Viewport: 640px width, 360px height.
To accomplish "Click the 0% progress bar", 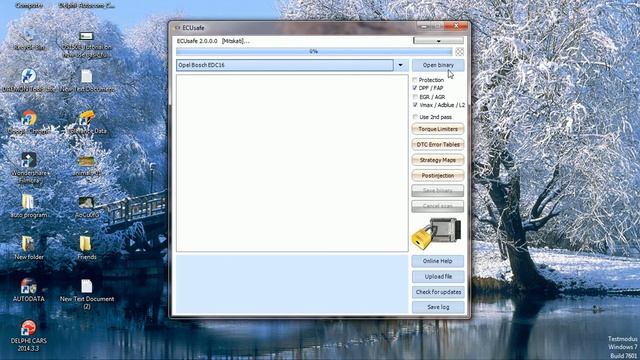I will (x=314, y=52).
